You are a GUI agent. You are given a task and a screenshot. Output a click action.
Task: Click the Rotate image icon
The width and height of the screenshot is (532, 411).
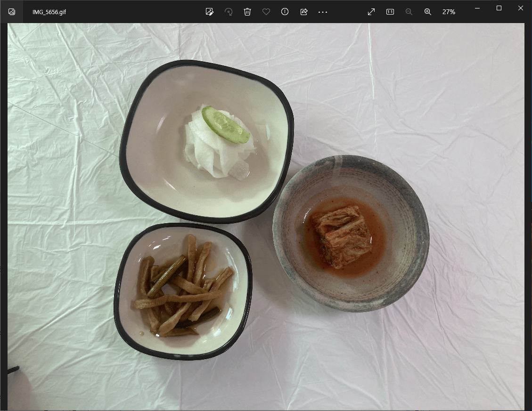[229, 12]
